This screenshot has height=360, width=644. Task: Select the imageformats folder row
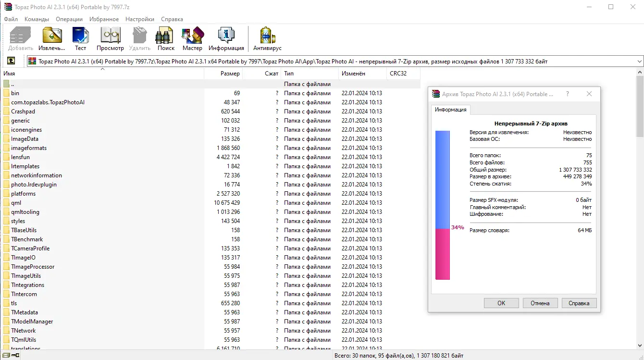tap(210, 148)
